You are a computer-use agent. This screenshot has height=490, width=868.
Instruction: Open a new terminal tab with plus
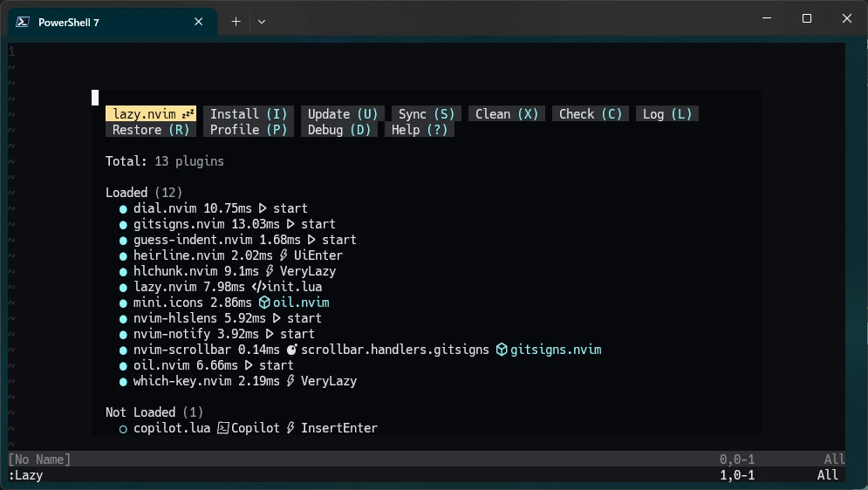(236, 22)
